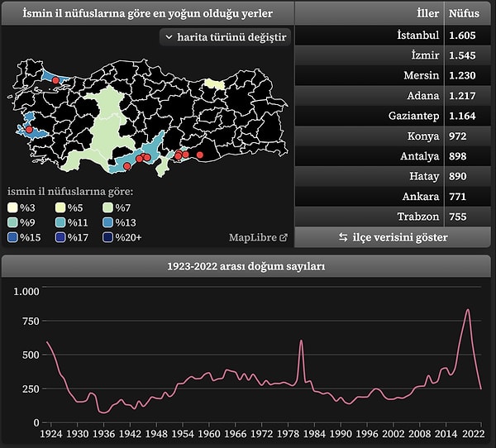Select the Trabzon row in the table

pos(393,217)
